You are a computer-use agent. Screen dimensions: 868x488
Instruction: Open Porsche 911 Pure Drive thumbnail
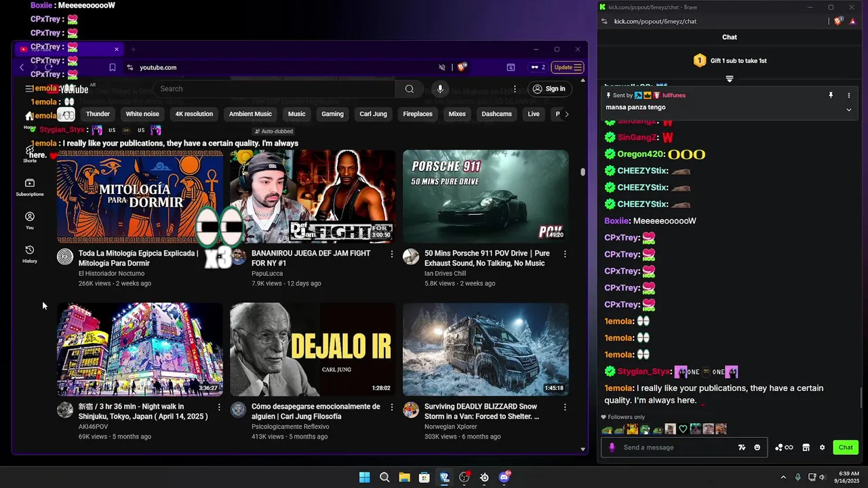pos(486,197)
